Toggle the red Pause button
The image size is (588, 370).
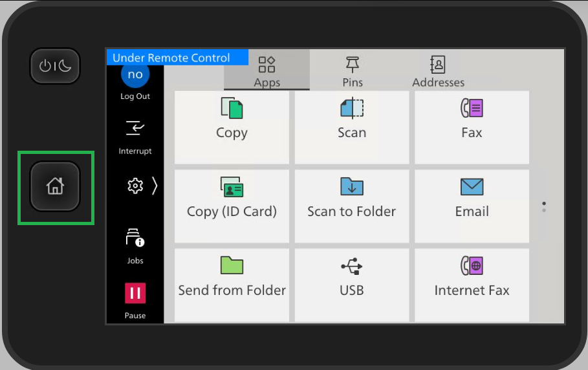pyautogui.click(x=135, y=294)
